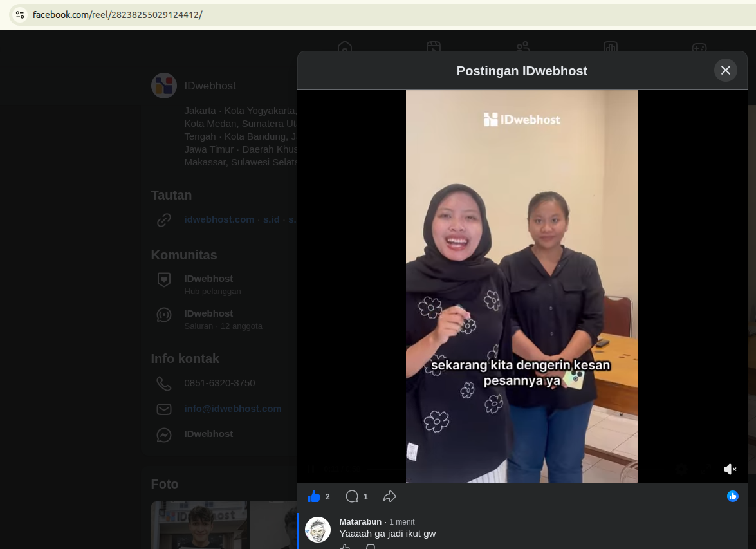Click the Foto section heading
This screenshot has height=549, width=756.
(x=165, y=484)
